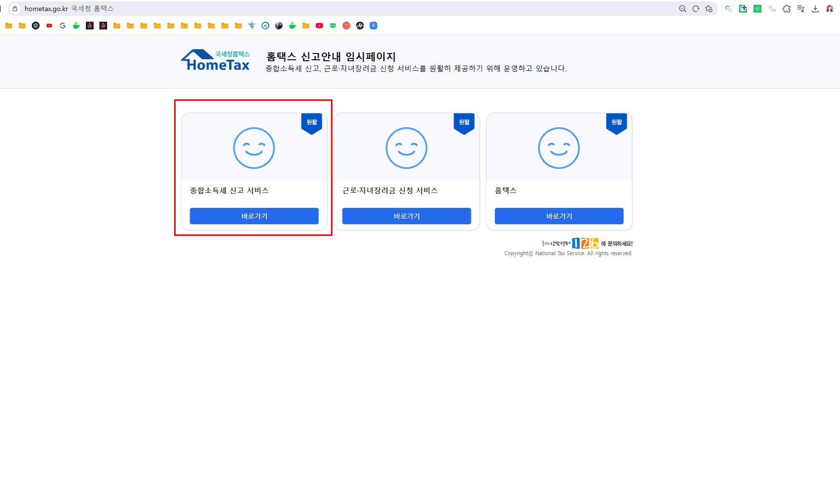
Task: Click the green plus capture extension icon
Action: [x=743, y=9]
